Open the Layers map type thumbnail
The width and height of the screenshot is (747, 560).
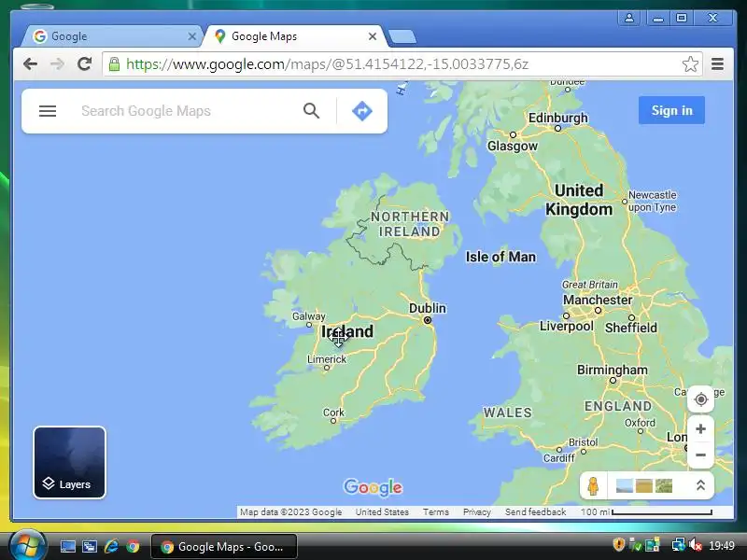pos(69,462)
